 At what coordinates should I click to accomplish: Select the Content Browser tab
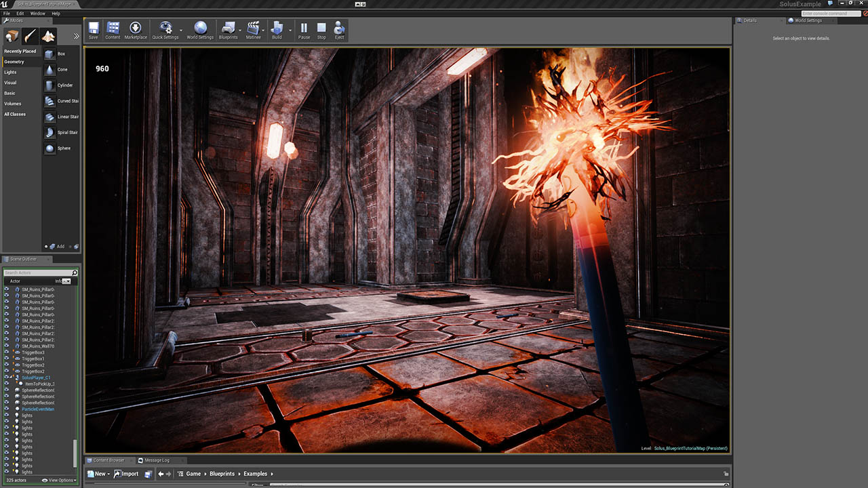click(108, 460)
